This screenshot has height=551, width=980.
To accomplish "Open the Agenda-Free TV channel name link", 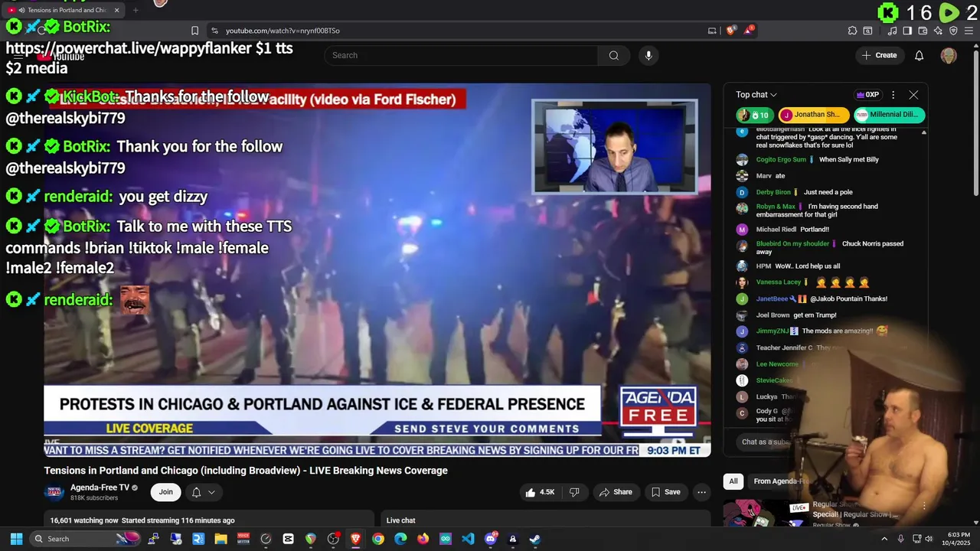I will click(x=100, y=487).
